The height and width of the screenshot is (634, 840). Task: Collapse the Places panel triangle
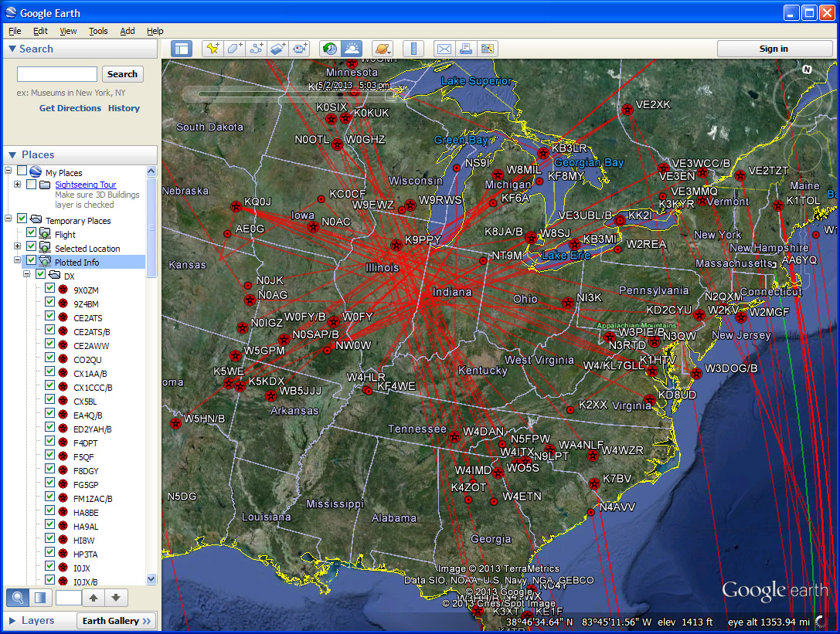pos(12,154)
